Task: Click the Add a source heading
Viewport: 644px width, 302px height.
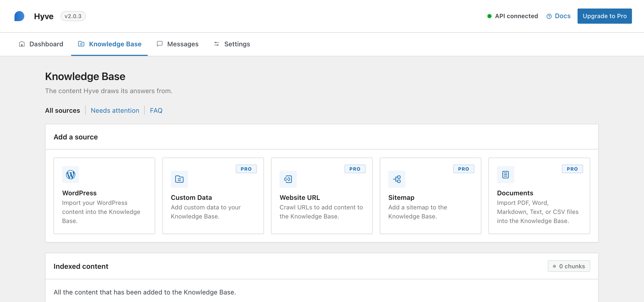Action: pos(76,137)
